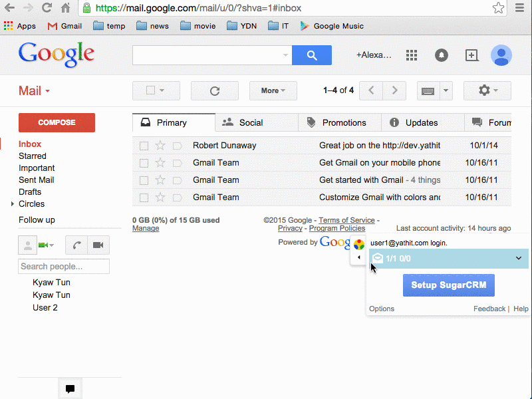The image size is (532, 399).
Task: Open the share new post plus icon
Action: (x=471, y=55)
